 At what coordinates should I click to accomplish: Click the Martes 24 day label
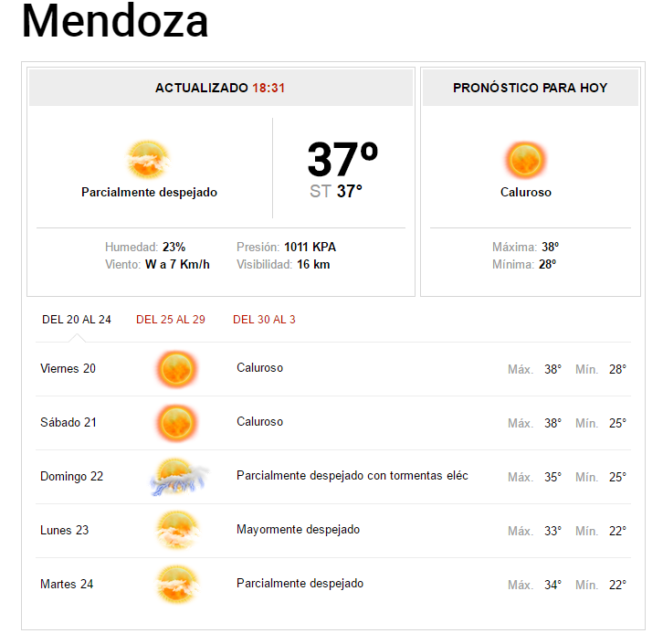pos(67,585)
